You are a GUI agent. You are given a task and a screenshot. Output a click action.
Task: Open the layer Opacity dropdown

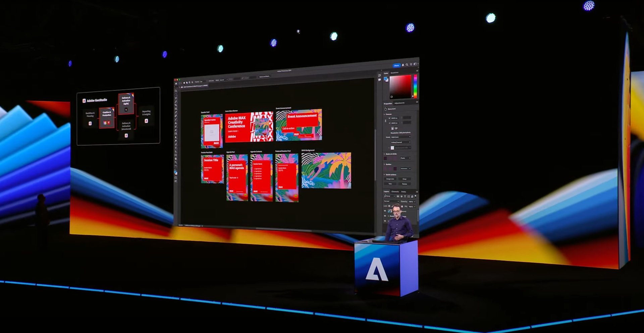pos(412,201)
